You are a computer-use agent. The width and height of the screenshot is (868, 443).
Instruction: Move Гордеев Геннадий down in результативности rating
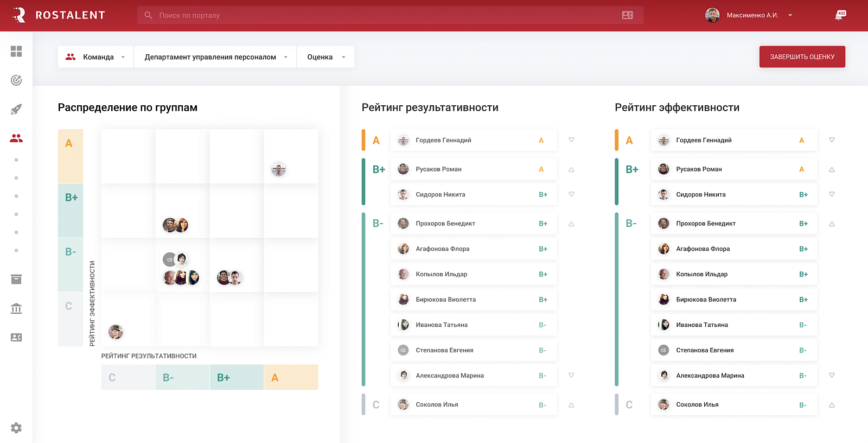click(571, 140)
